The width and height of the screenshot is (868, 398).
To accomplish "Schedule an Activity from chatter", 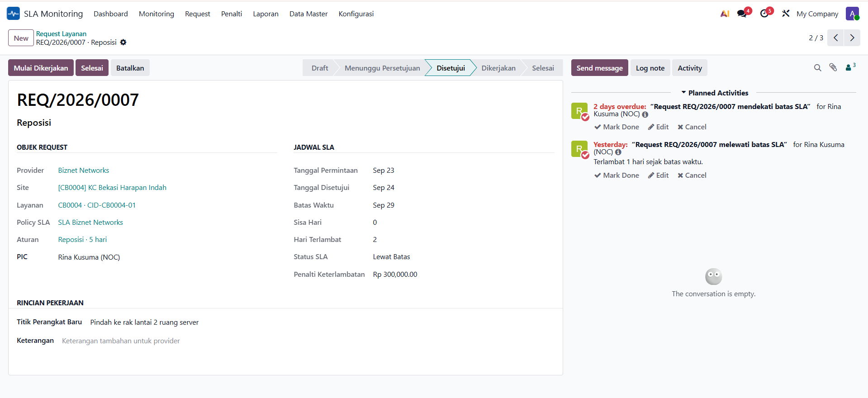I will click(690, 68).
